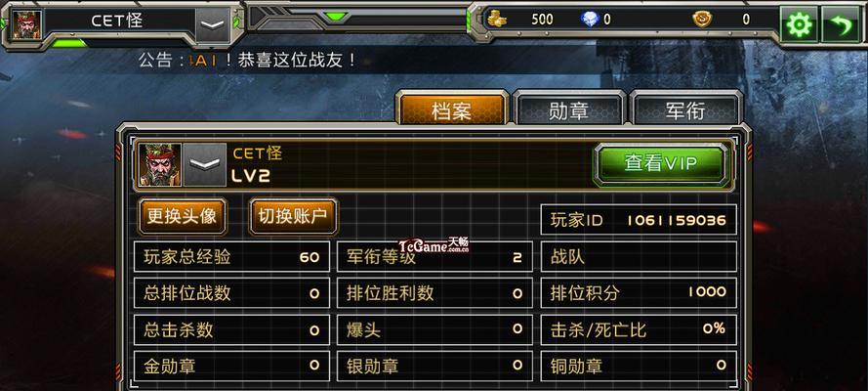Expand the rank chevron next to LV2
This screenshot has height=391, width=868.
(x=205, y=164)
